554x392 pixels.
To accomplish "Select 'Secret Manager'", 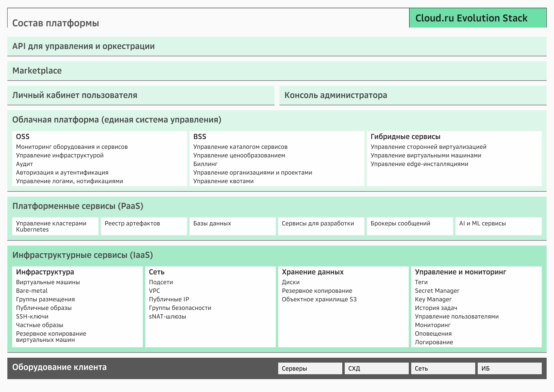I will click(x=437, y=291).
